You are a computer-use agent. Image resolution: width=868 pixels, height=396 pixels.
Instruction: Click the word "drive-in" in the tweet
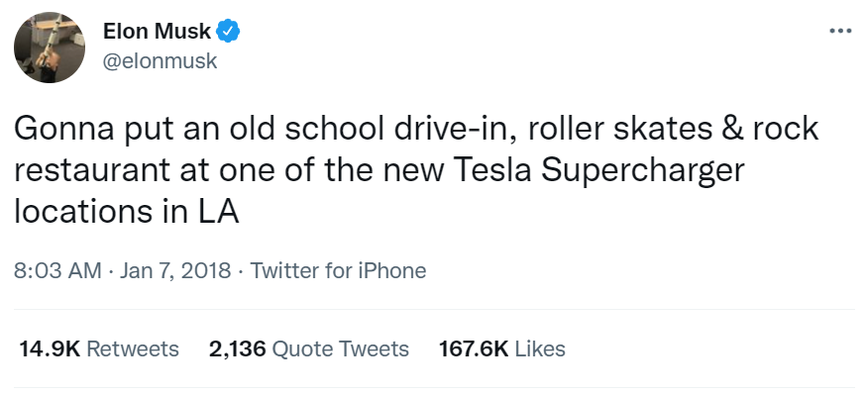pos(440,132)
